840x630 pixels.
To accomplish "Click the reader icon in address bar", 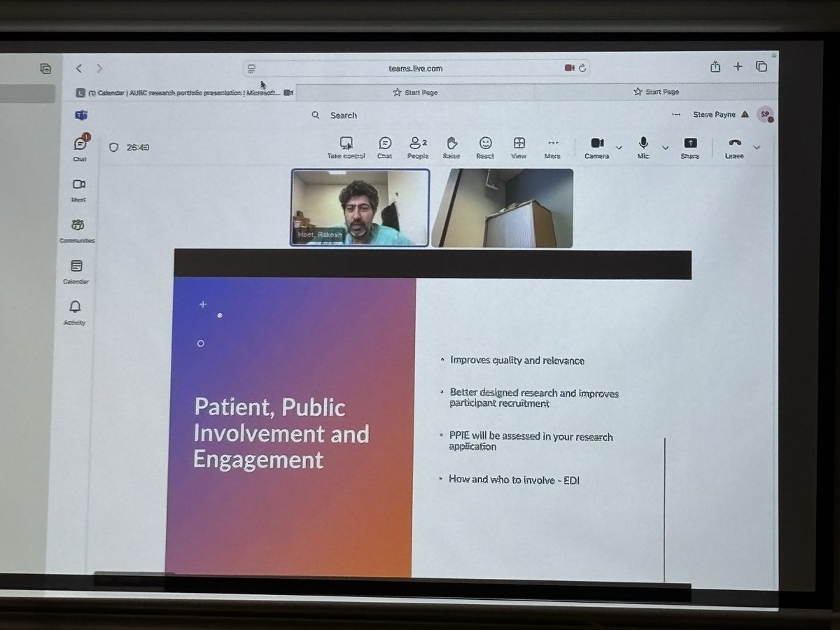I will pos(252,68).
